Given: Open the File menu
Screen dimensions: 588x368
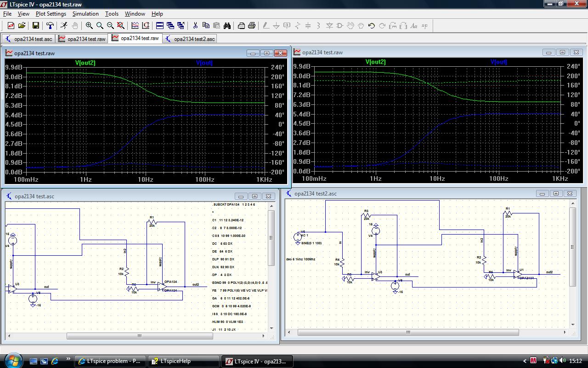Looking at the screenshot, I should (x=7, y=14).
